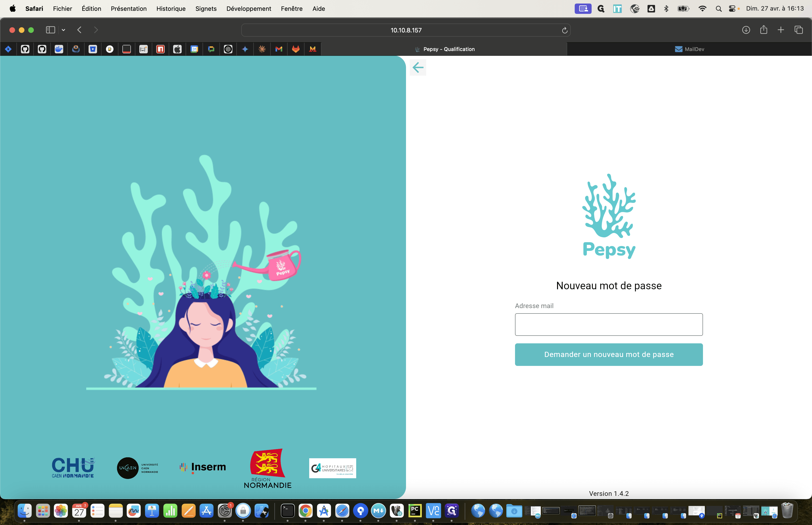812x525 pixels.
Task: Click the Nouveau mot de passe heading
Action: 609,286
